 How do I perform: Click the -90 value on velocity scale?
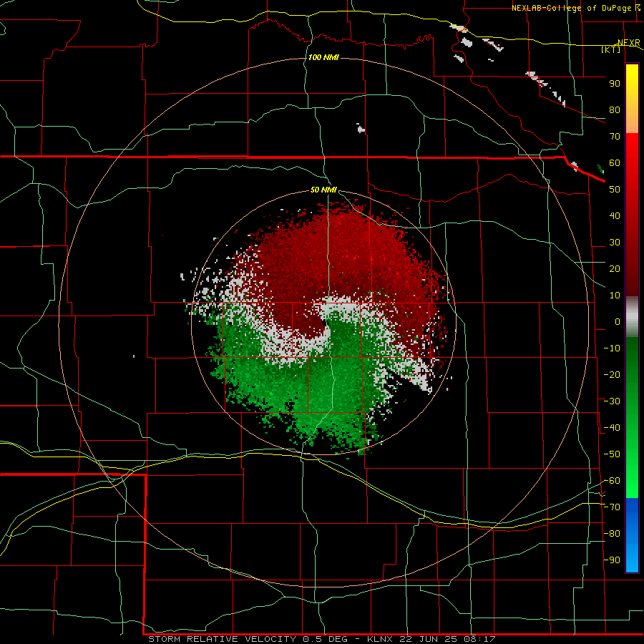coord(612,560)
